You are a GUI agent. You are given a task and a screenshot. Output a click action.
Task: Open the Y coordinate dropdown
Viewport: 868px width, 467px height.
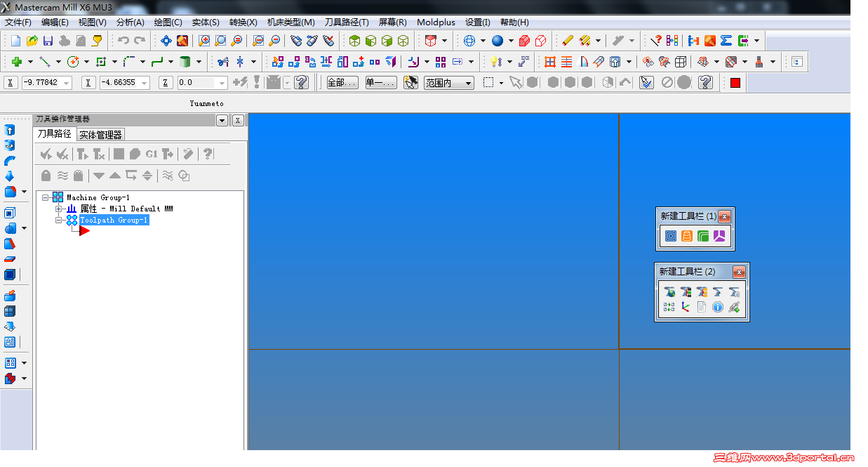coord(145,83)
